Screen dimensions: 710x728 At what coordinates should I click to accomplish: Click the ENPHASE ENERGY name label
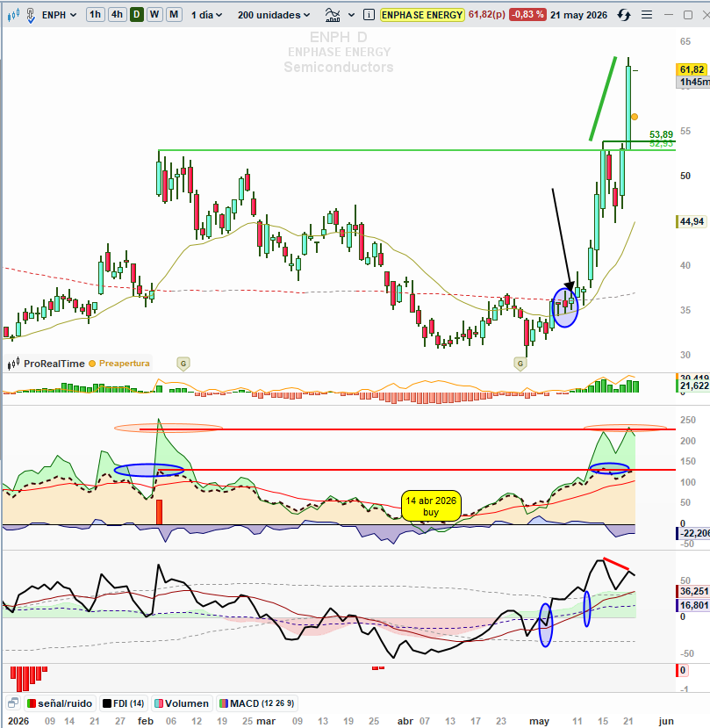[422, 15]
